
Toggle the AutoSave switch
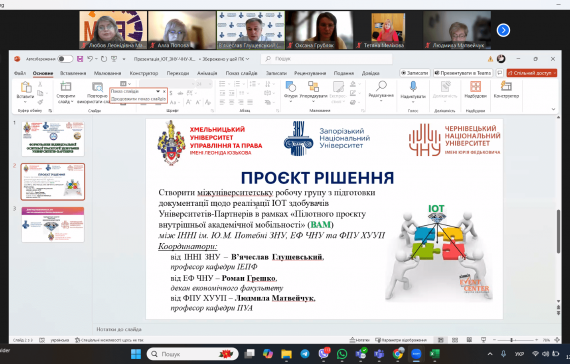coord(65,59)
